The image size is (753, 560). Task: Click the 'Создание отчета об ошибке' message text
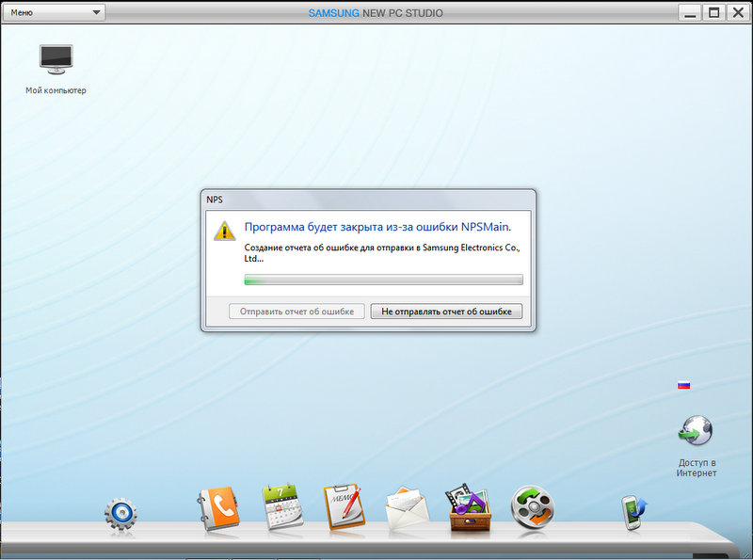[x=382, y=253]
